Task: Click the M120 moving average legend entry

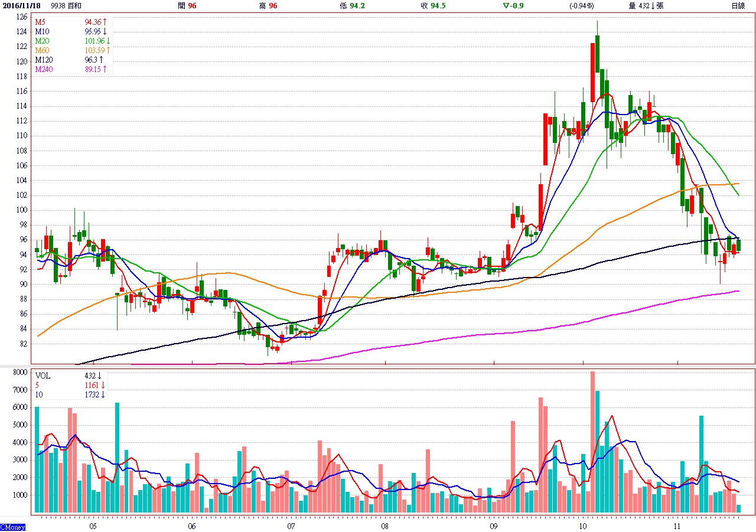Action: click(43, 60)
